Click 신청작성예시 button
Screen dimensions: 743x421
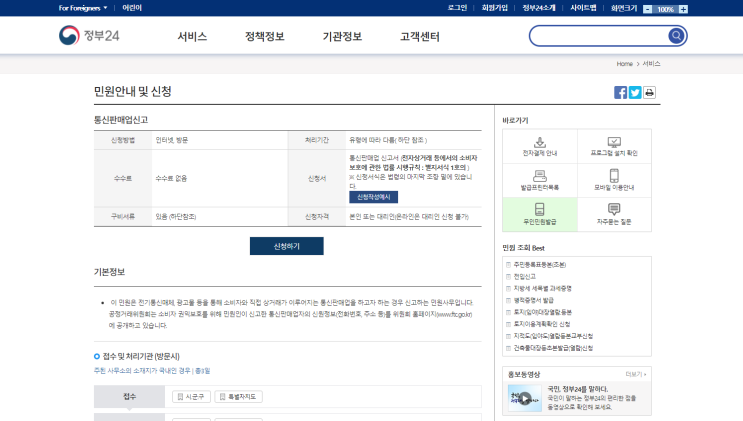[373, 197]
